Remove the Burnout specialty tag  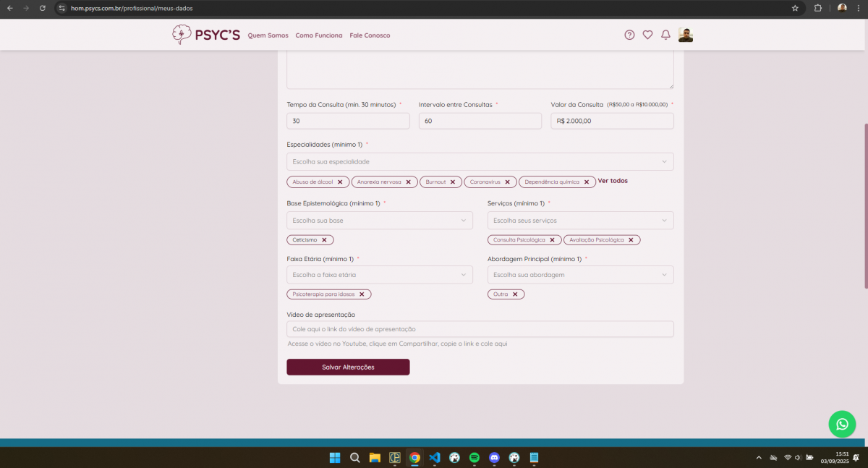[453, 182]
